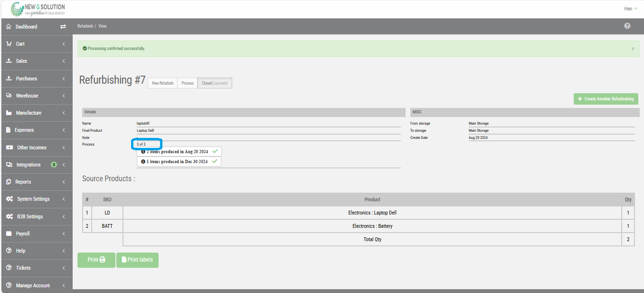This screenshot has height=293, width=644.
Task: Click the Manage Account icon
Action: pos(9,285)
